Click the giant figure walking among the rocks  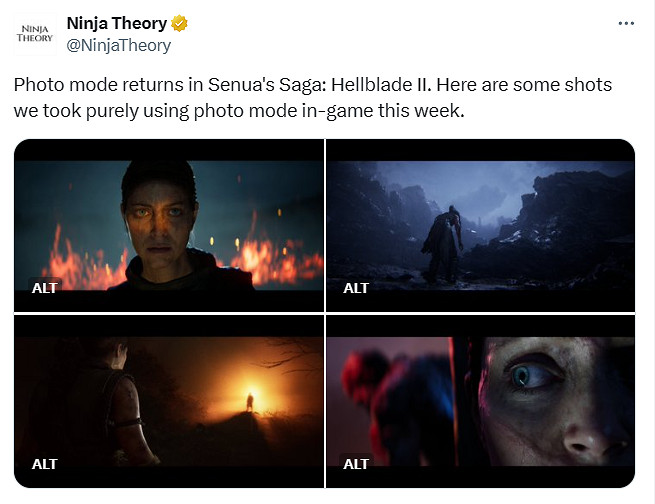[x=444, y=244]
